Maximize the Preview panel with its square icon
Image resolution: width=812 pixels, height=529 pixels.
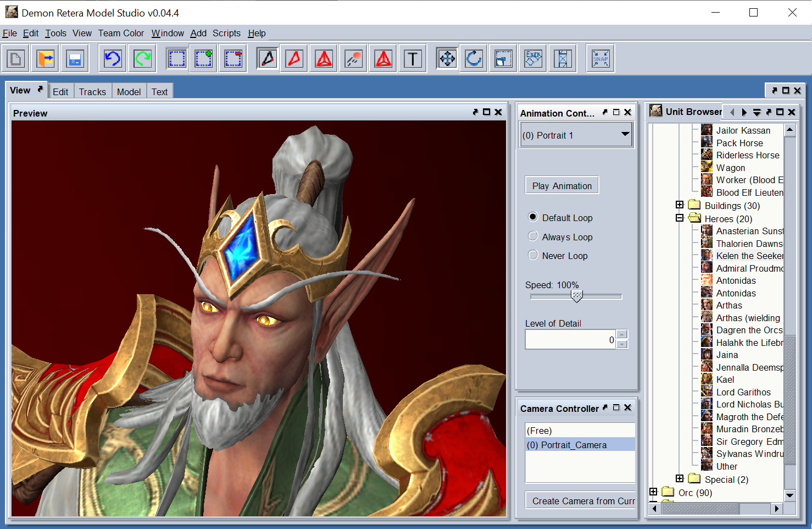tap(486, 112)
